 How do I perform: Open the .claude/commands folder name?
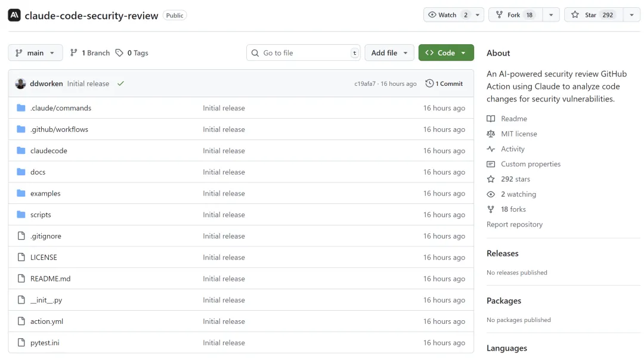pos(61,108)
